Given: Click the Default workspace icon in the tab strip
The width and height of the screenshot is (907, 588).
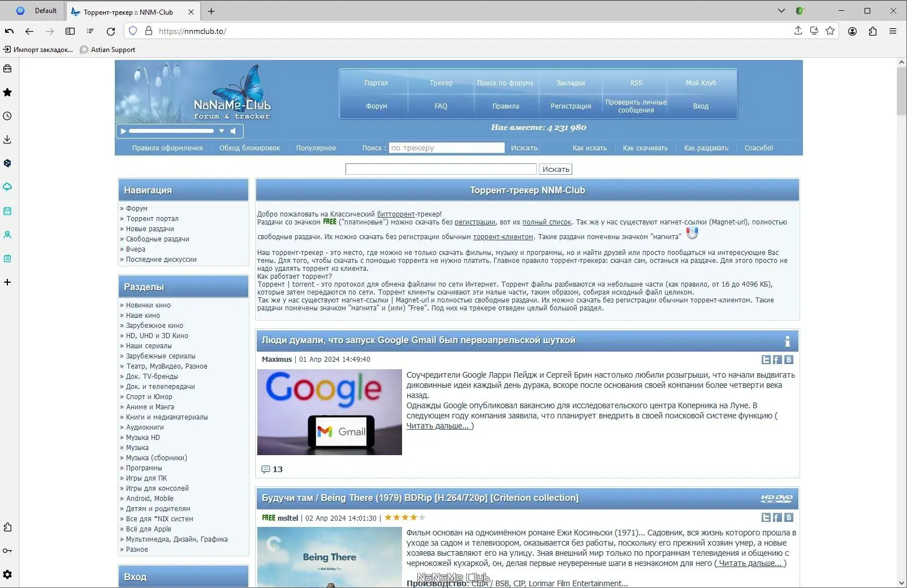Looking at the screenshot, I should click(x=20, y=11).
